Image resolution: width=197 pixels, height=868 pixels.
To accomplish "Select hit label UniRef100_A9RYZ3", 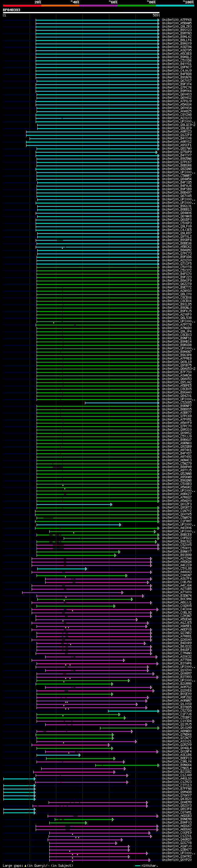I will click(176, 132).
